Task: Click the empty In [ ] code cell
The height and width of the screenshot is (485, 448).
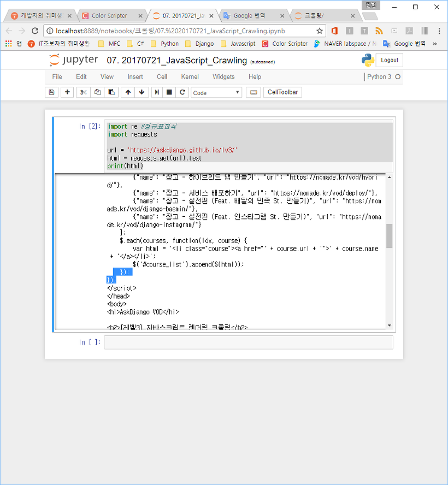Action: click(x=249, y=342)
